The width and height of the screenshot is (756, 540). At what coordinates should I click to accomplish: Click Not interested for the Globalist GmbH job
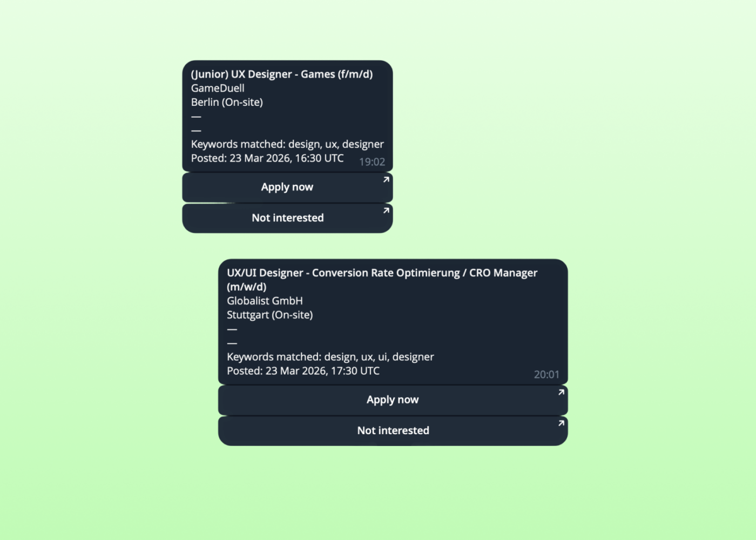pyautogui.click(x=393, y=431)
